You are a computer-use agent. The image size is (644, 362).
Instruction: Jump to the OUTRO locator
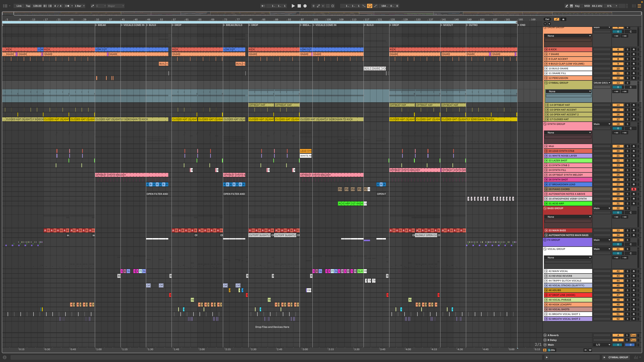point(472,25)
